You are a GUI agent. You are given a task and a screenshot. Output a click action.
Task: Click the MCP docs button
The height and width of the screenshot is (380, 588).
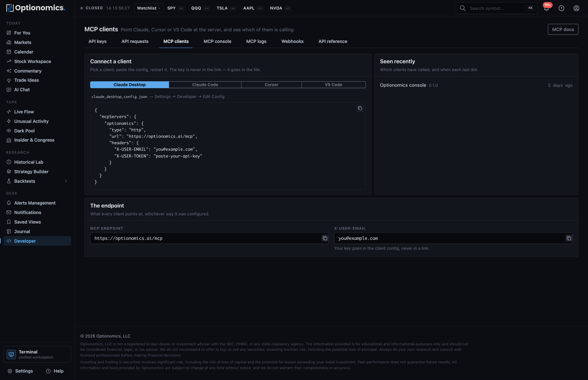(563, 29)
